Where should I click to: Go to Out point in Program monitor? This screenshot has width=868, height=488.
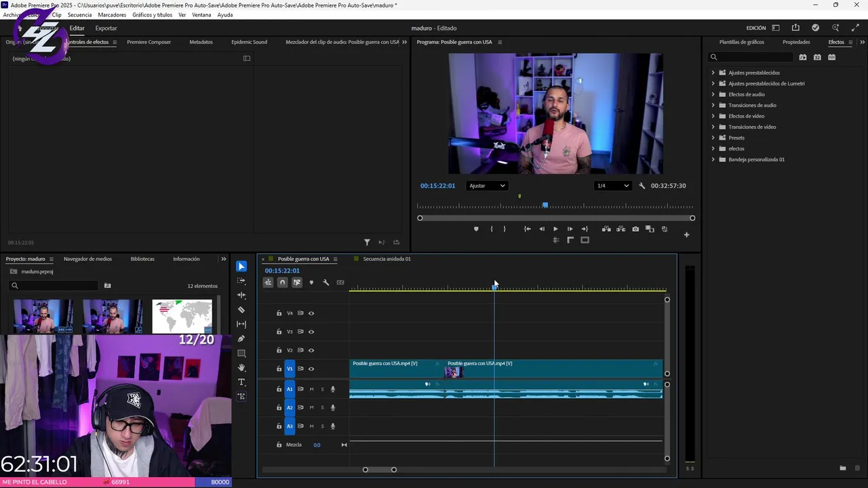tap(585, 229)
